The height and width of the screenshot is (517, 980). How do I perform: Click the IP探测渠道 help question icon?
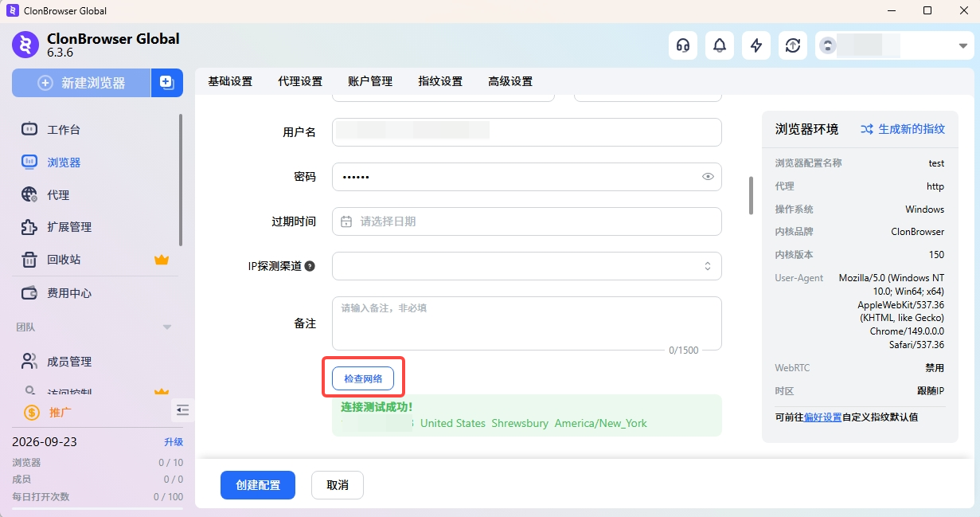tap(310, 266)
